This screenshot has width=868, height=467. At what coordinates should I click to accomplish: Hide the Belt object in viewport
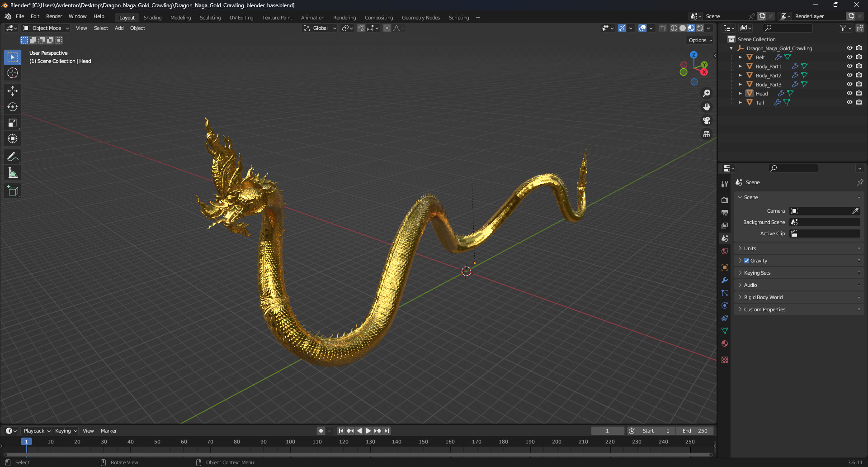[849, 57]
